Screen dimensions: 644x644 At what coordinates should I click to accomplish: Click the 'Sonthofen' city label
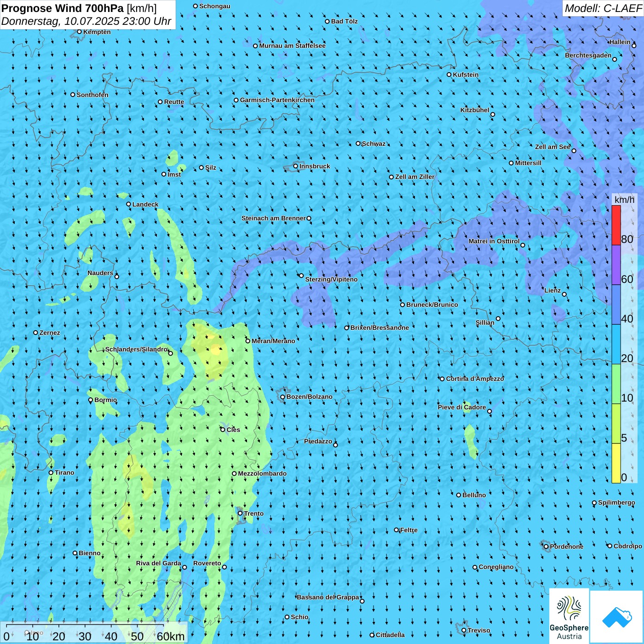92,95
